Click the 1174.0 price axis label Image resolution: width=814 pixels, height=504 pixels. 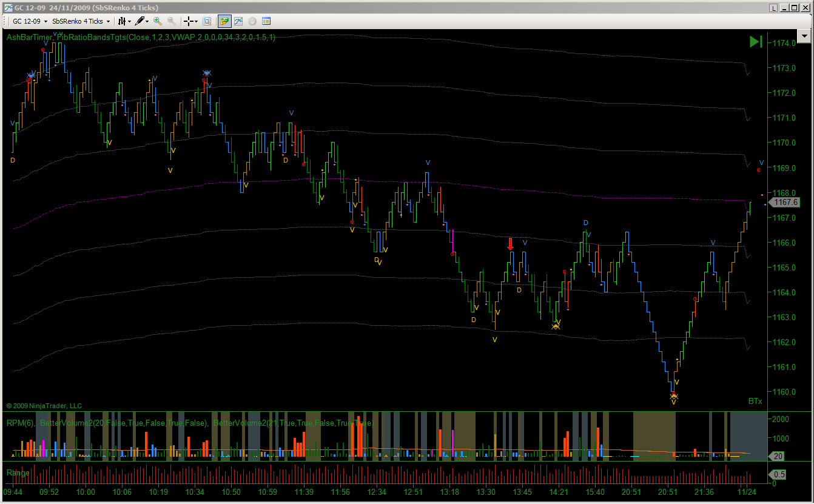(x=784, y=43)
